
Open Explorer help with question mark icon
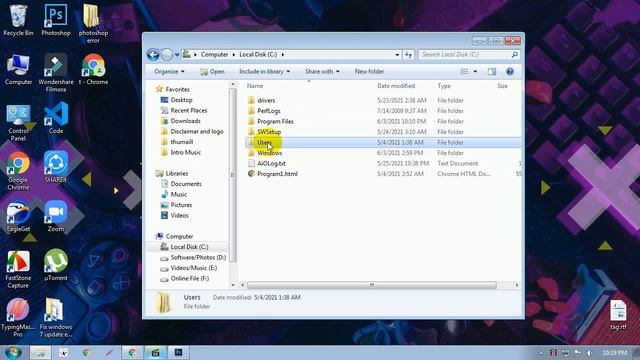[x=510, y=71]
